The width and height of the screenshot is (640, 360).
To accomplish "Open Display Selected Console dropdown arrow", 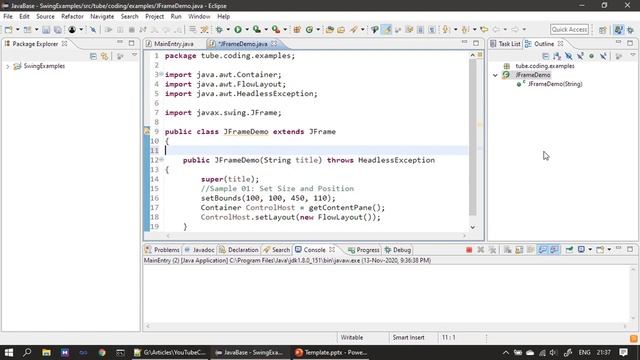I will point(590,249).
